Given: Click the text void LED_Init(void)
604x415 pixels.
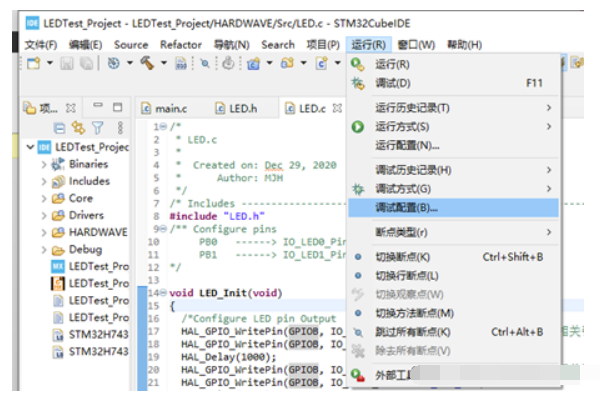Looking at the screenshot, I should 226,293.
